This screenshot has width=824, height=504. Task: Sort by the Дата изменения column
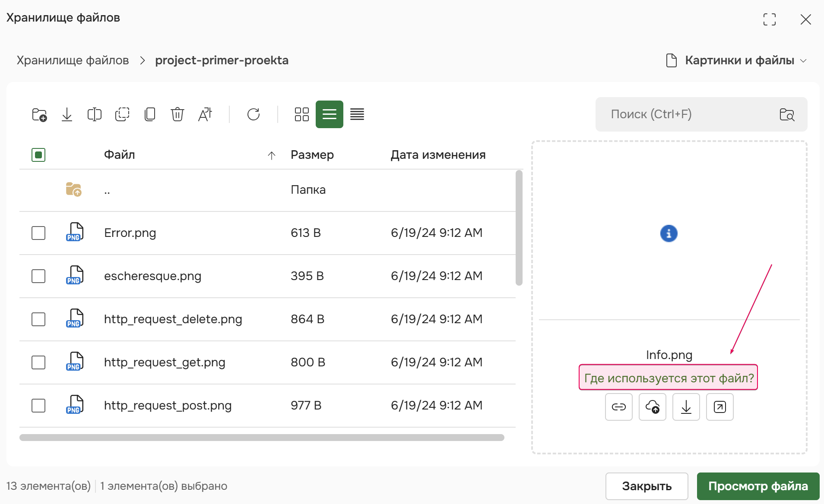[x=438, y=155]
